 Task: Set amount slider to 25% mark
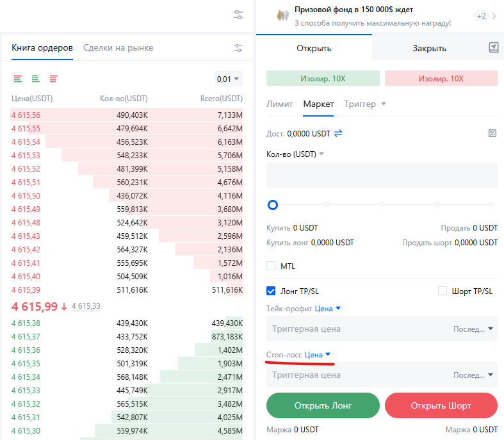click(327, 204)
